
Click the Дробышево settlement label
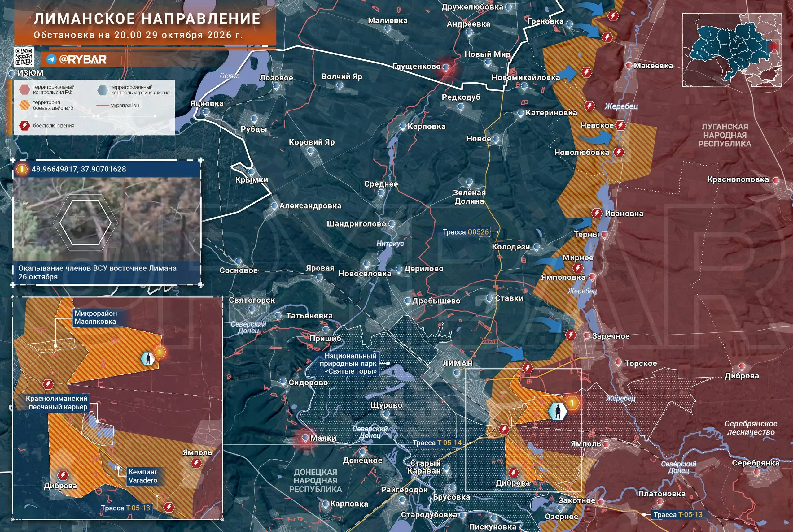pos(436,301)
